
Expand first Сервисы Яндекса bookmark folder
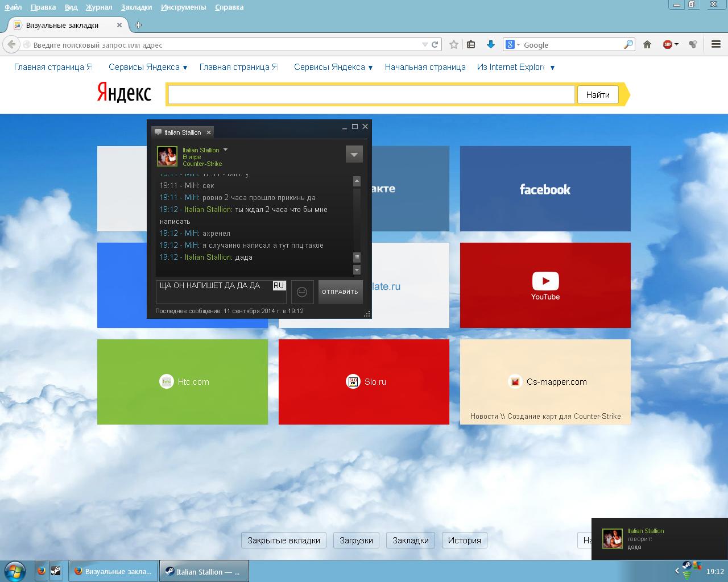[148, 67]
